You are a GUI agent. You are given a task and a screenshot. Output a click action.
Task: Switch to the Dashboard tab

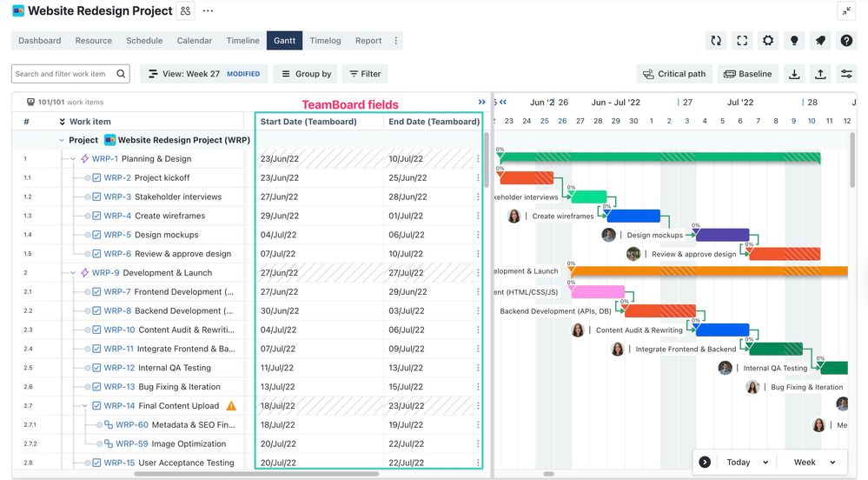point(40,41)
